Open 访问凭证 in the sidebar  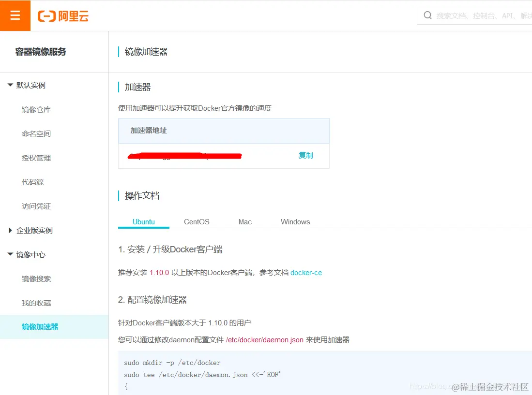[x=36, y=206]
